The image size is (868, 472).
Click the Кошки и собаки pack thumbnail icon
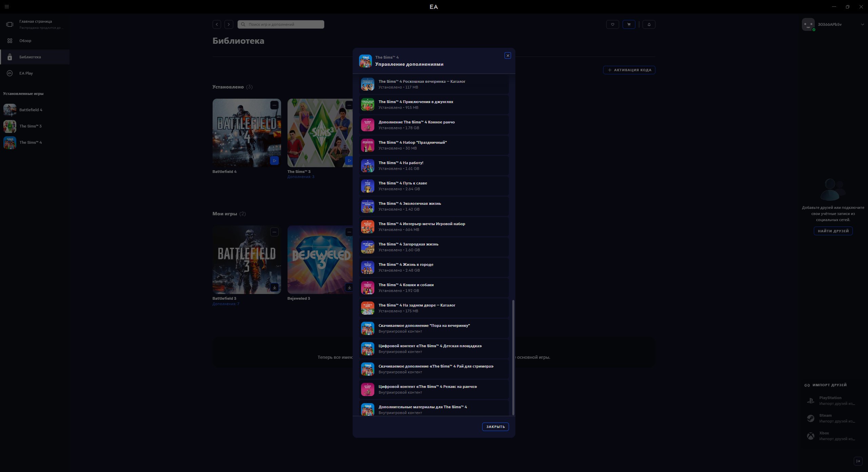(x=368, y=288)
